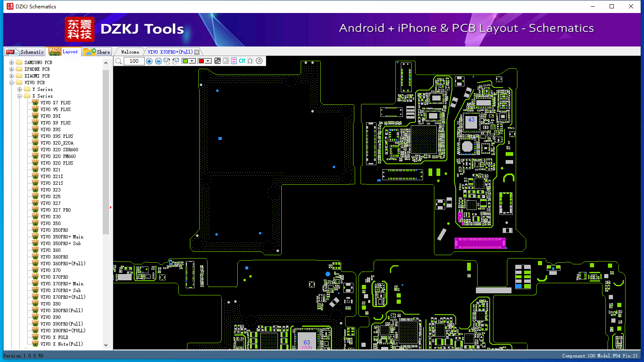This screenshot has height=362, width=644.
Task: Switch to the Schematic tab
Action: pyautogui.click(x=25, y=52)
